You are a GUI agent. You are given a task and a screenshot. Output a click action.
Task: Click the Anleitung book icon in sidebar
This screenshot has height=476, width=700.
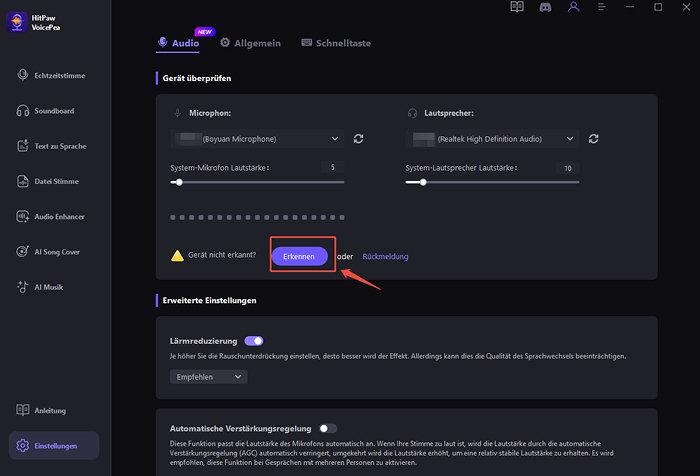coord(23,410)
